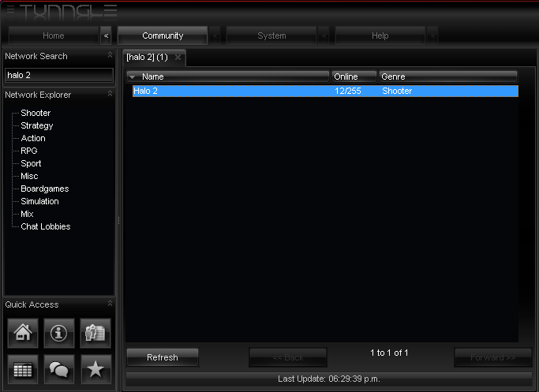Click the arrow button next to Home tab

coord(107,35)
